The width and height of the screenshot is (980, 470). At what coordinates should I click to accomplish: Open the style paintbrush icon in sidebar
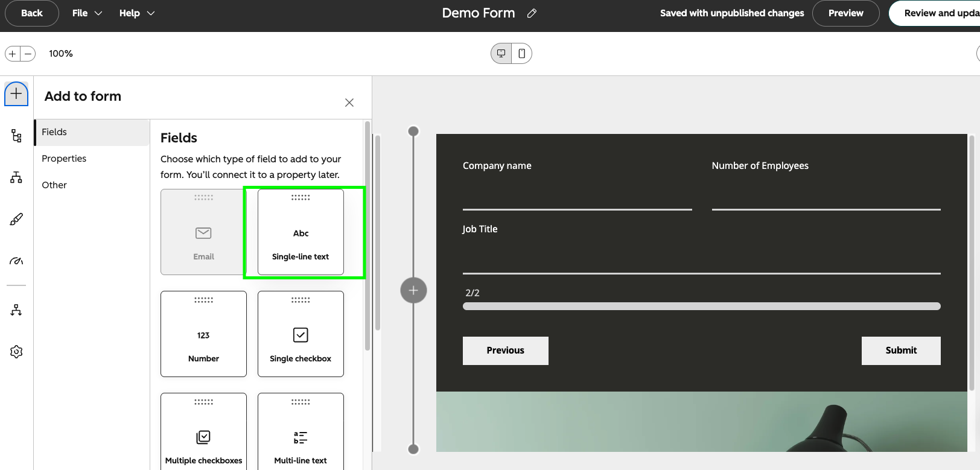pyautogui.click(x=16, y=220)
